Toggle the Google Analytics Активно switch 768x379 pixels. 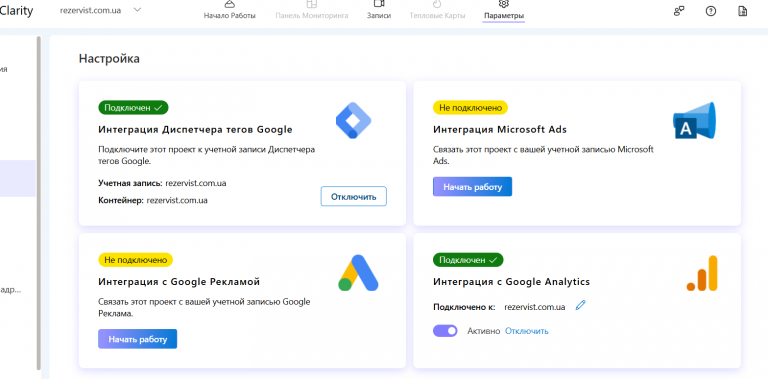point(445,331)
